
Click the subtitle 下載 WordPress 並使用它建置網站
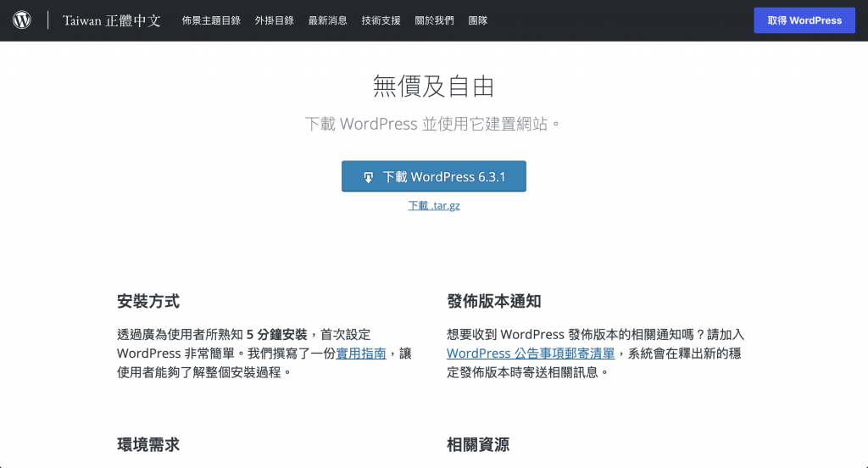pyautogui.click(x=433, y=124)
